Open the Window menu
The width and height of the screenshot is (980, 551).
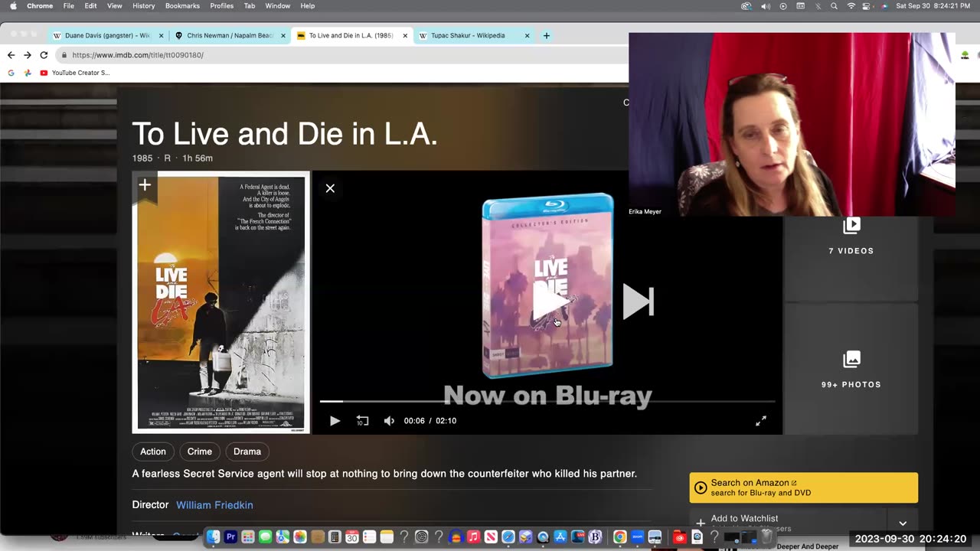(277, 5)
